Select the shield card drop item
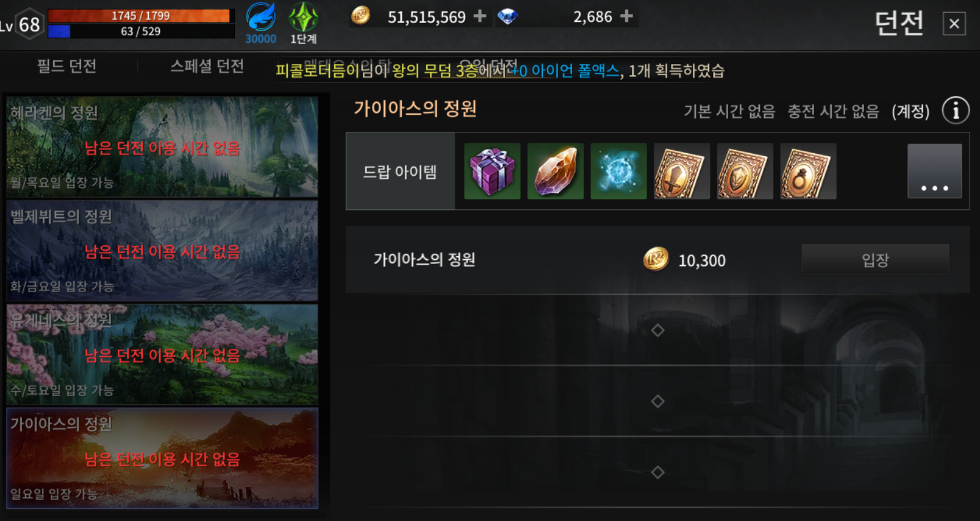 [745, 171]
